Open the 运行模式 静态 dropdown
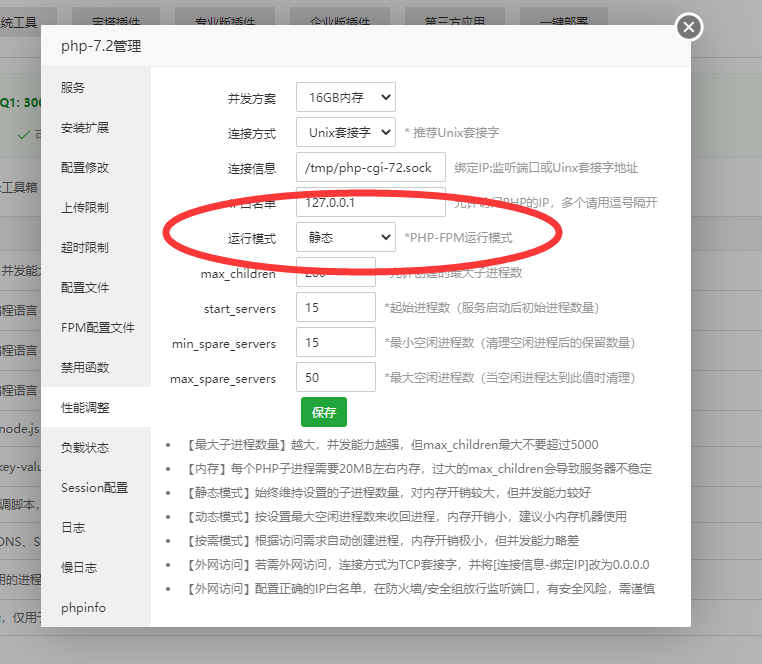The image size is (762, 664). click(345, 237)
